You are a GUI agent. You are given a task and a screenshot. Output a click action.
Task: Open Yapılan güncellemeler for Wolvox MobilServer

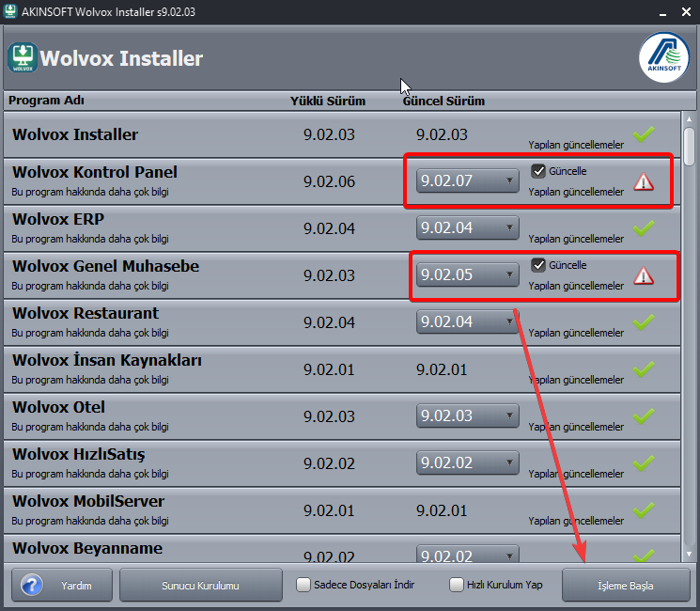click(x=576, y=521)
